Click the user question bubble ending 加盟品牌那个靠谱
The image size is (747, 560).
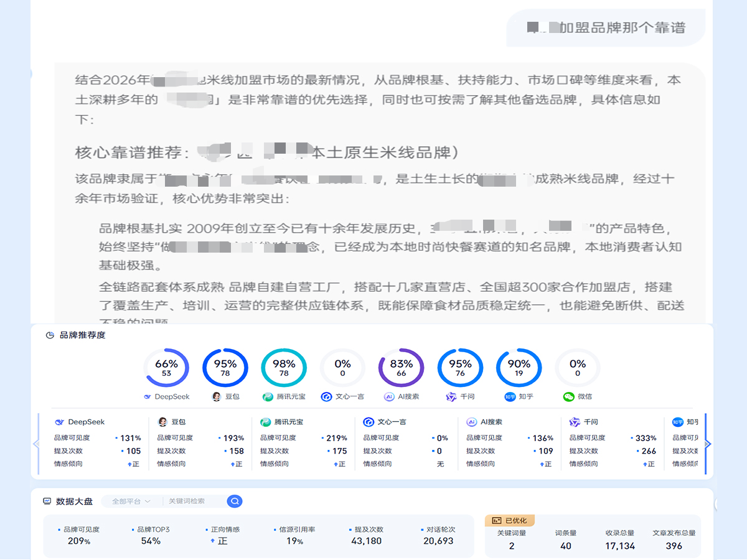coord(605,27)
